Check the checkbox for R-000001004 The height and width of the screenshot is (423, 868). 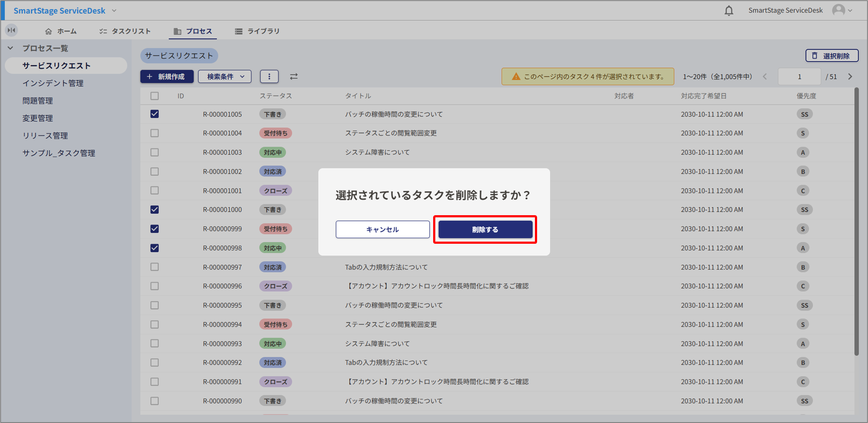[155, 133]
